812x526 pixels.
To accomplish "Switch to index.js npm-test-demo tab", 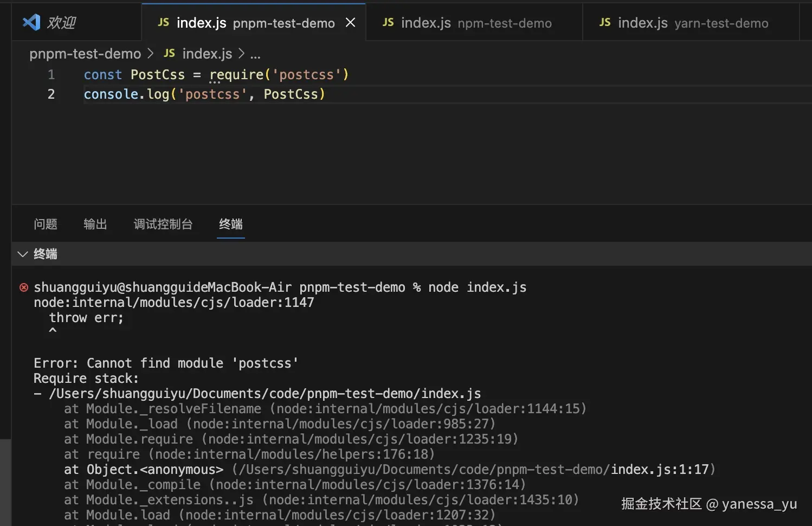I will pyautogui.click(x=474, y=22).
